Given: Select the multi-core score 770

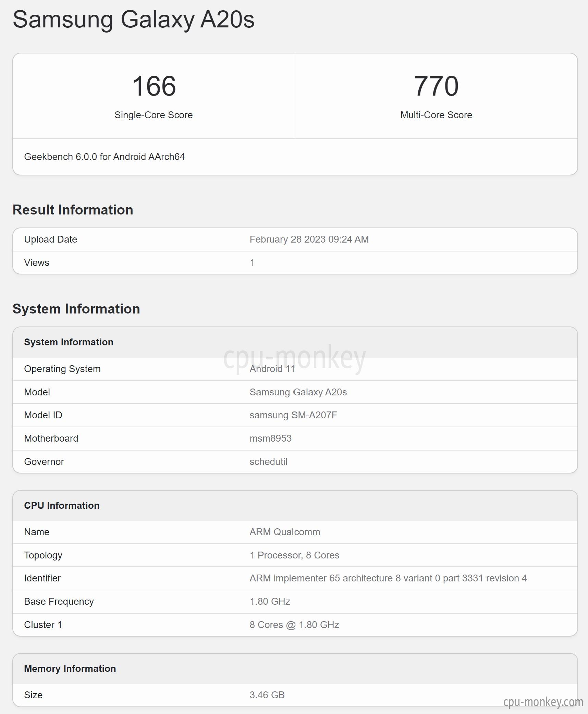Looking at the screenshot, I should pyautogui.click(x=436, y=86).
